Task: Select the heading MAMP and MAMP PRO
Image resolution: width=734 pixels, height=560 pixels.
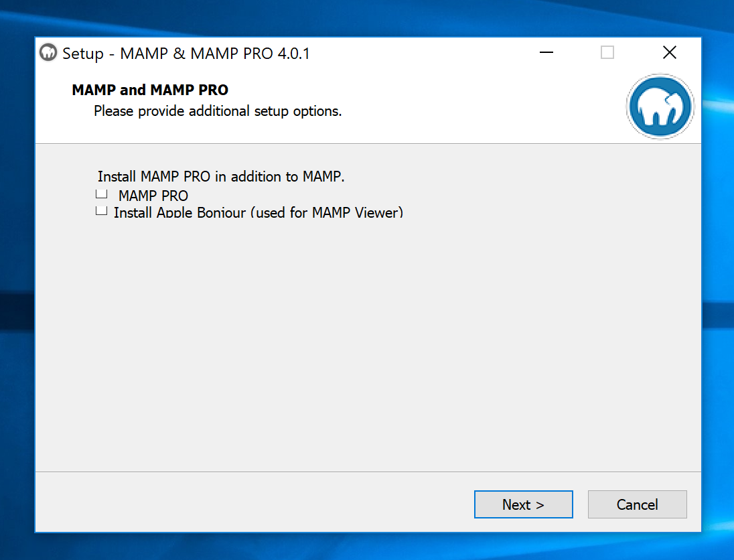Action: click(149, 89)
